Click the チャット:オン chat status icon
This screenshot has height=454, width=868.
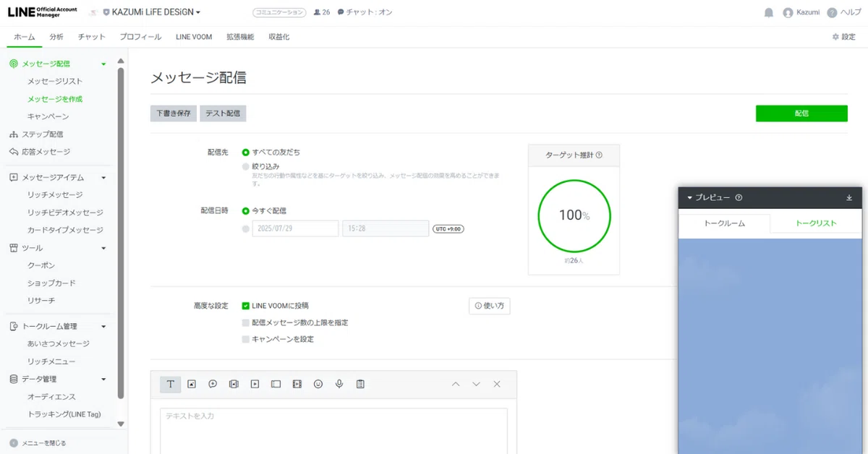click(x=341, y=12)
